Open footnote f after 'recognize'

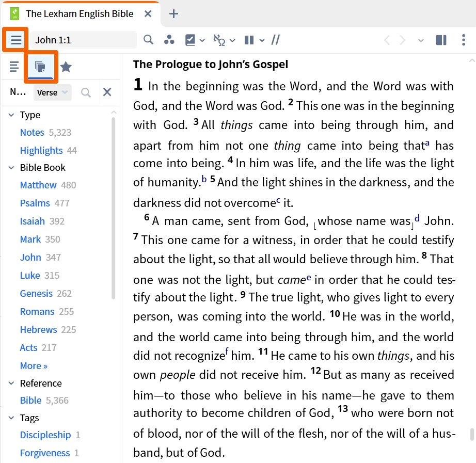pyautogui.click(x=227, y=352)
